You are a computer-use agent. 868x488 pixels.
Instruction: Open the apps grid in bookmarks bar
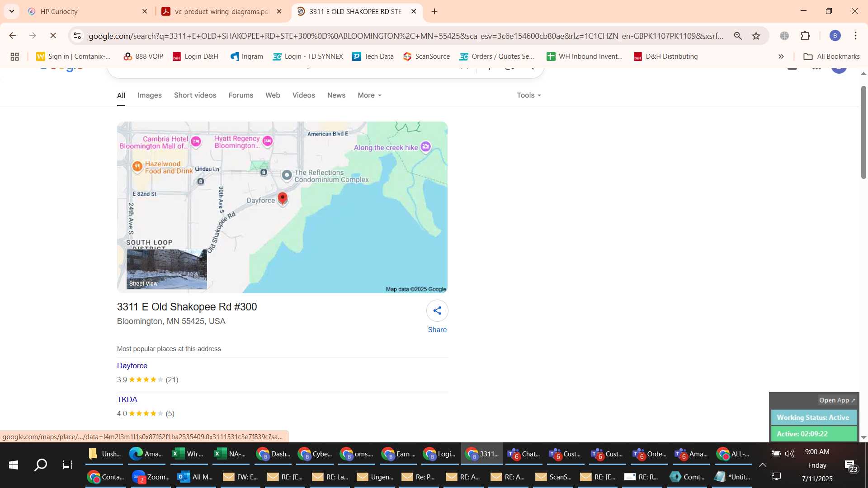(14, 56)
